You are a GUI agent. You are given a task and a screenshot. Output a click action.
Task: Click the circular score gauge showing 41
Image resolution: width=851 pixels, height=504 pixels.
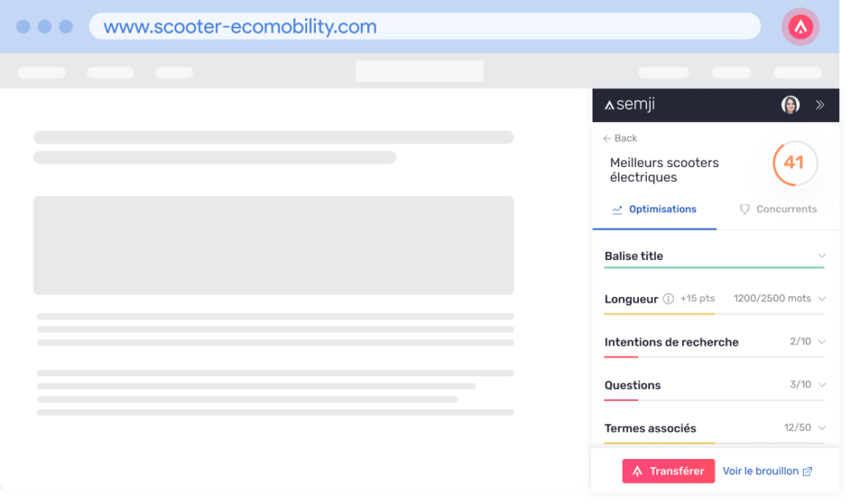coord(793,163)
